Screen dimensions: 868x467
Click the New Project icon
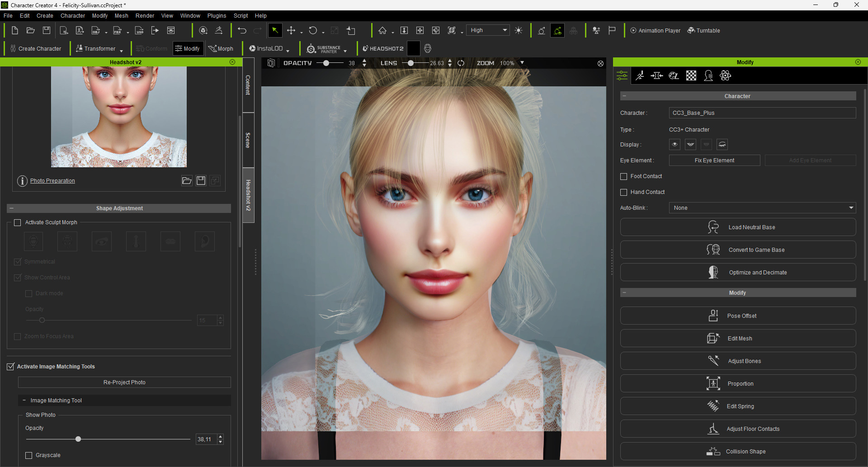[x=14, y=30]
